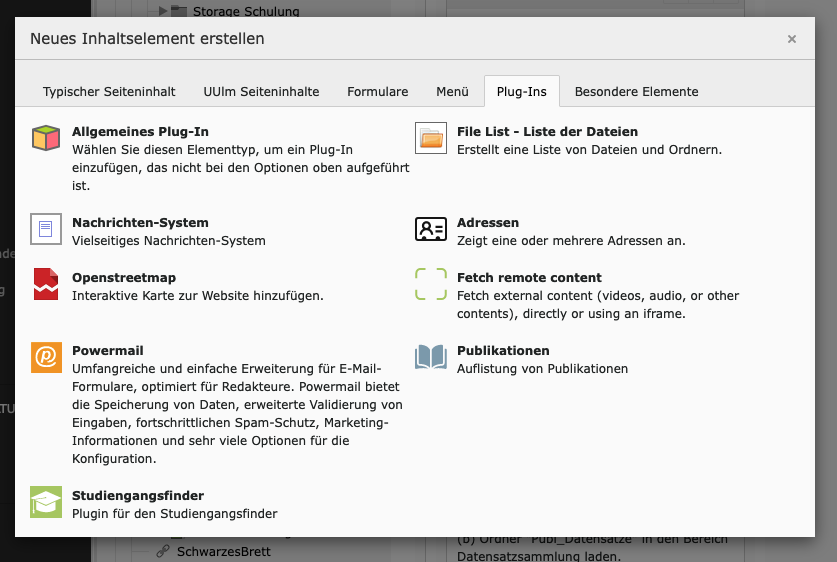Click the Studiengangsfinder graduation cap icon
This screenshot has height=562, width=837.
point(46,503)
